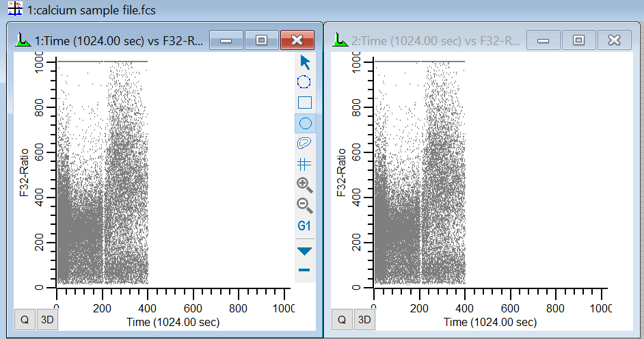644x339 pixels.
Task: Expand toolbar with the down triangle
Action: tap(305, 251)
